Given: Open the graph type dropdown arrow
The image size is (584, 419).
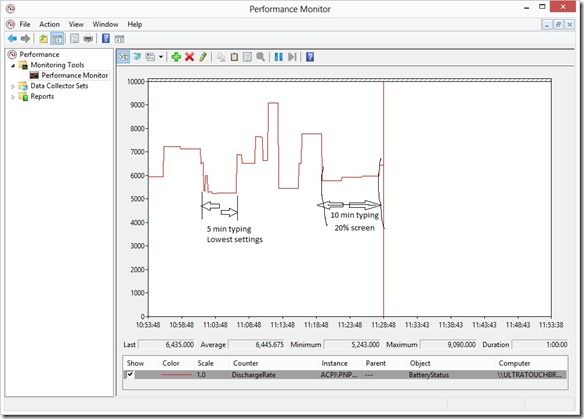Looking at the screenshot, I should pos(161,57).
